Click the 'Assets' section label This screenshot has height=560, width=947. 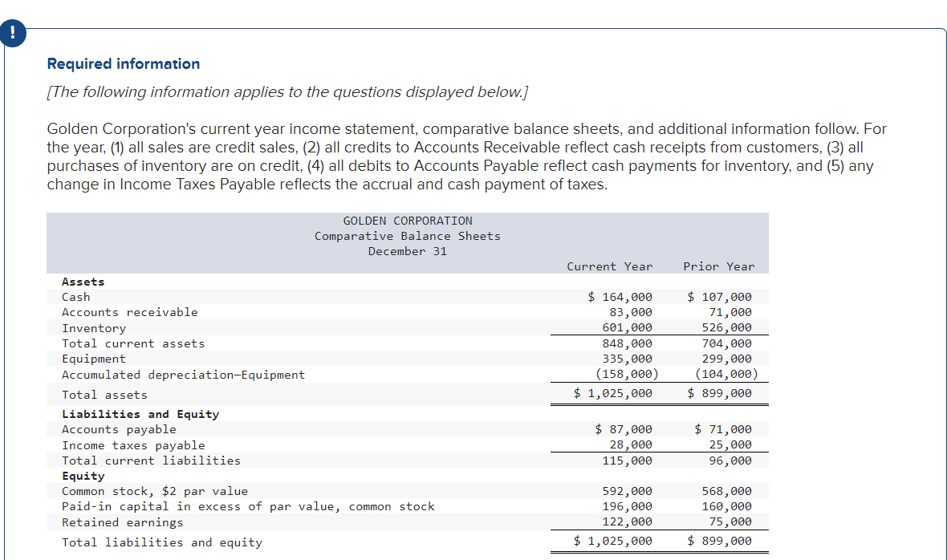tap(83, 282)
